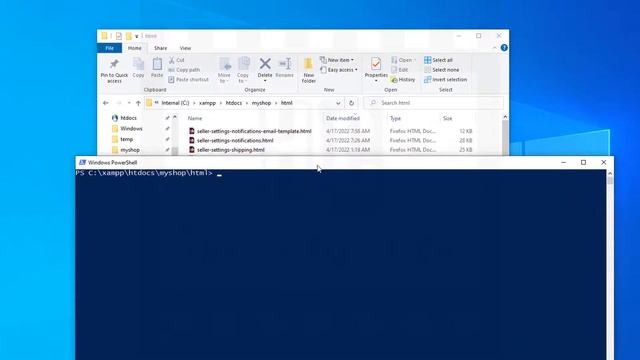Image resolution: width=640 pixels, height=360 pixels.
Task: Open the Copy to menu
Action: point(243,70)
